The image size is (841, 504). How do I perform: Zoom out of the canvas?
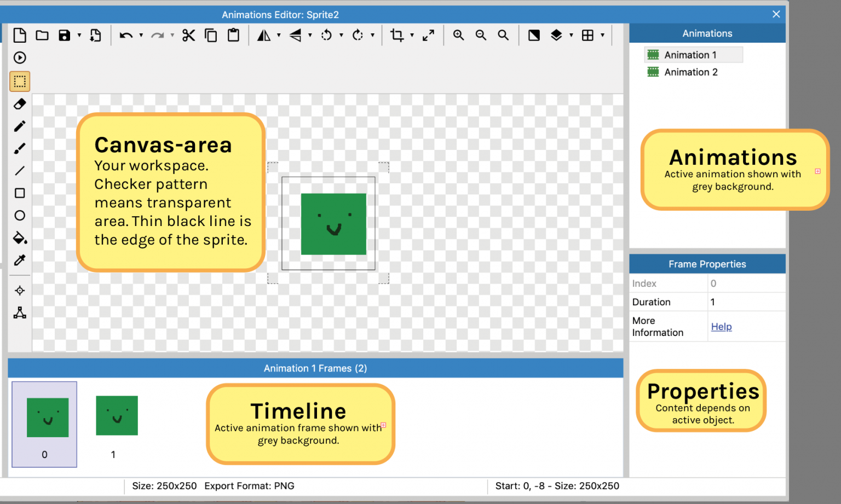click(481, 36)
